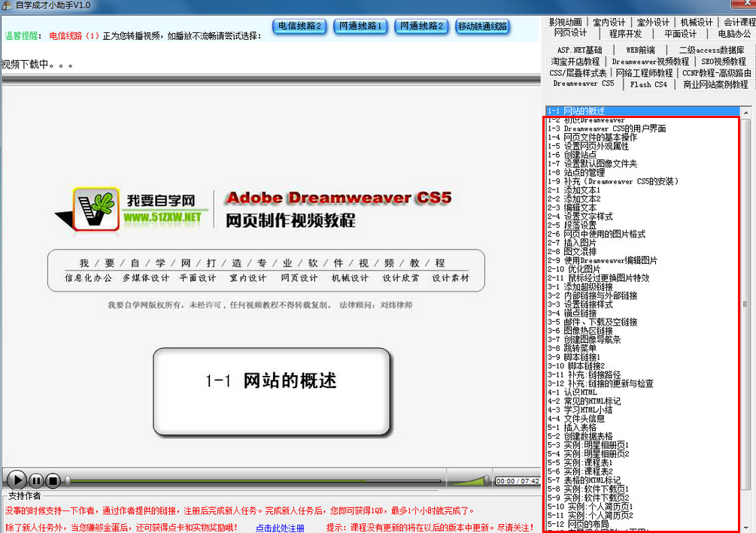This screenshot has height=533, width=756.
Task: Open the CCNP教程-高级路由 course tab
Action: [716, 73]
